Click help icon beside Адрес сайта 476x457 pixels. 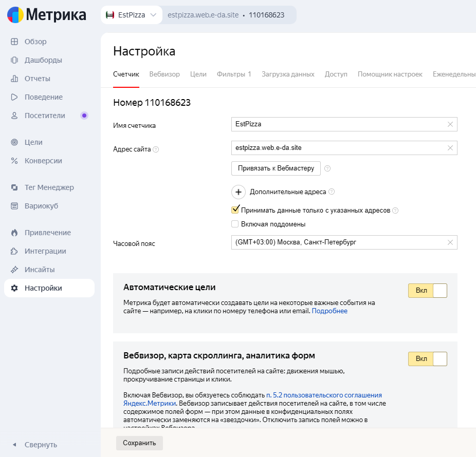pos(156,149)
